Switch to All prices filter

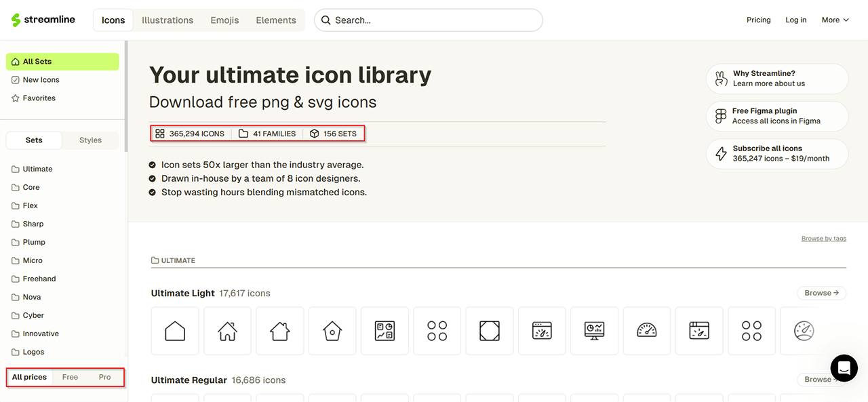pos(29,377)
